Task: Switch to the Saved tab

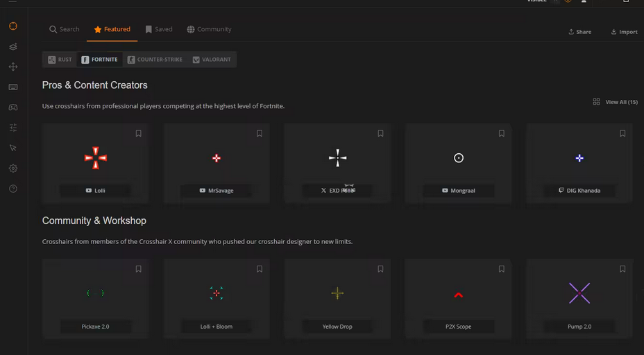Action: click(159, 30)
